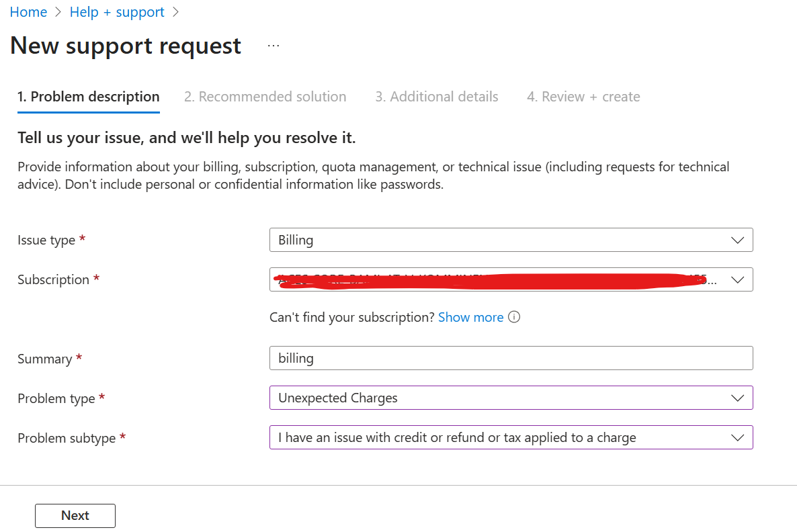
Task: Expand the Problem type dropdown
Action: coord(497,398)
